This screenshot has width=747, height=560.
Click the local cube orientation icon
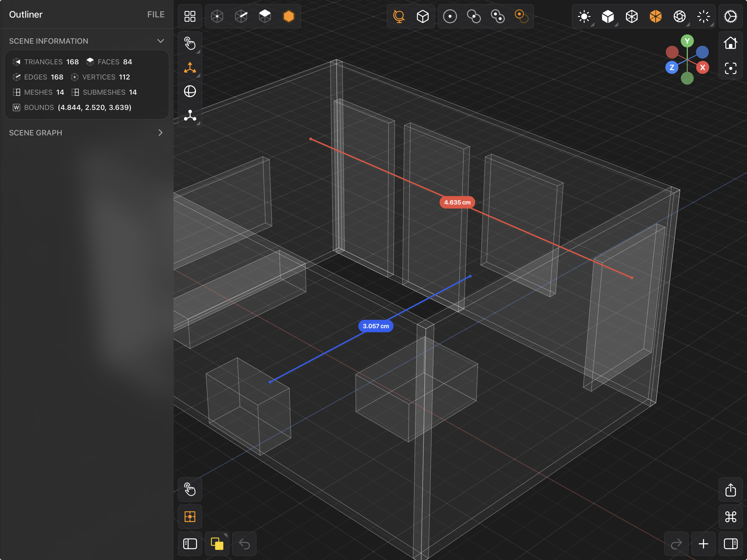click(423, 16)
